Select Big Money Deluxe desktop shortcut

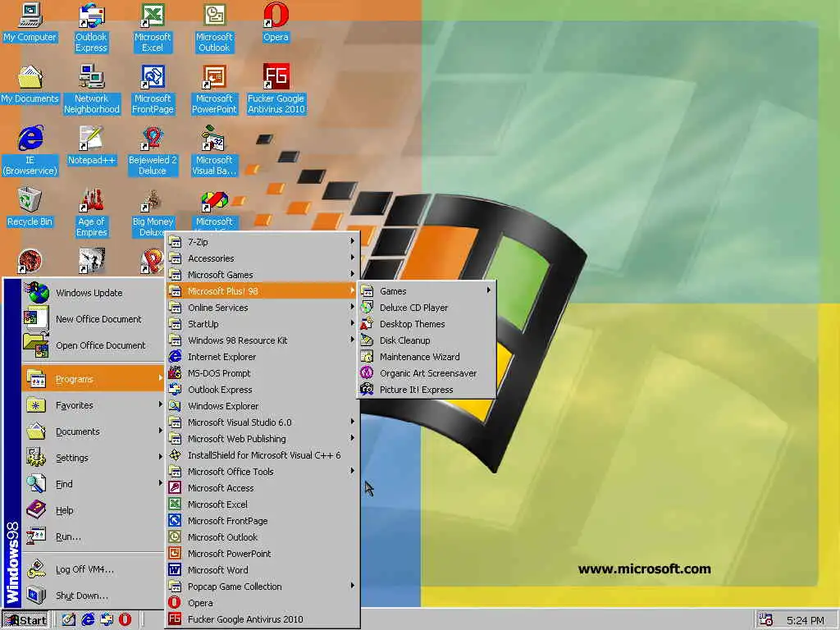[x=153, y=212]
